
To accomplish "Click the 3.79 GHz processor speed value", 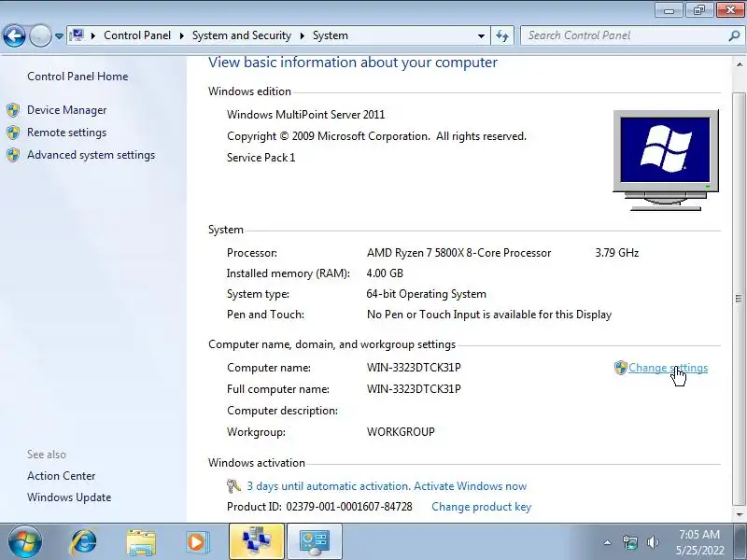I will pos(617,253).
